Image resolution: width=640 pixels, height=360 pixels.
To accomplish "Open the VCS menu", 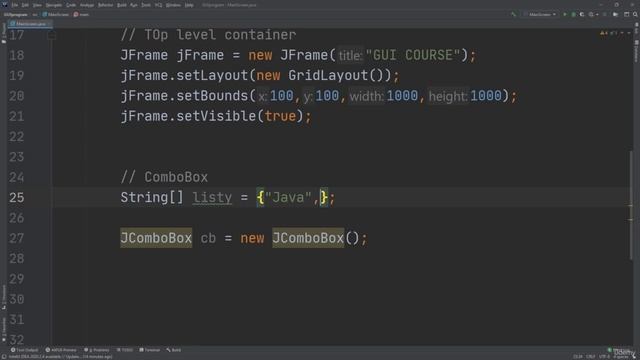I will tap(158, 5).
